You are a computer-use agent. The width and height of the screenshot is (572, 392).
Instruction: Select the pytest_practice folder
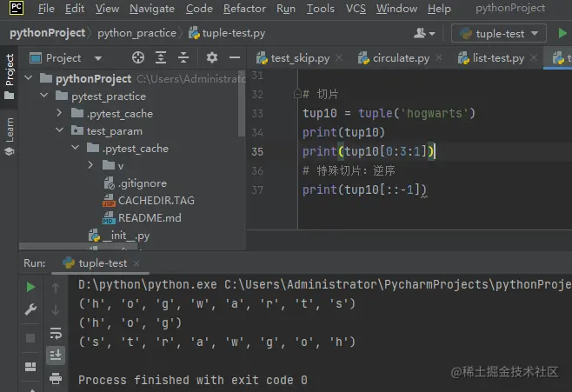pos(109,96)
